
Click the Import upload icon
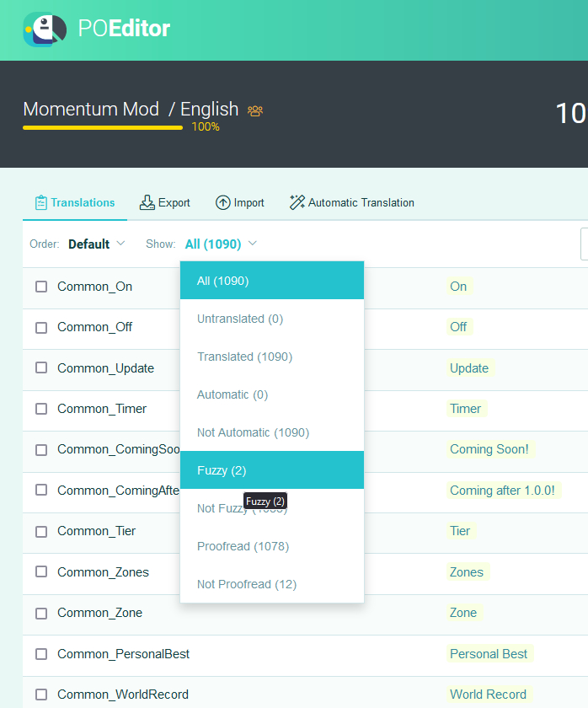223,202
